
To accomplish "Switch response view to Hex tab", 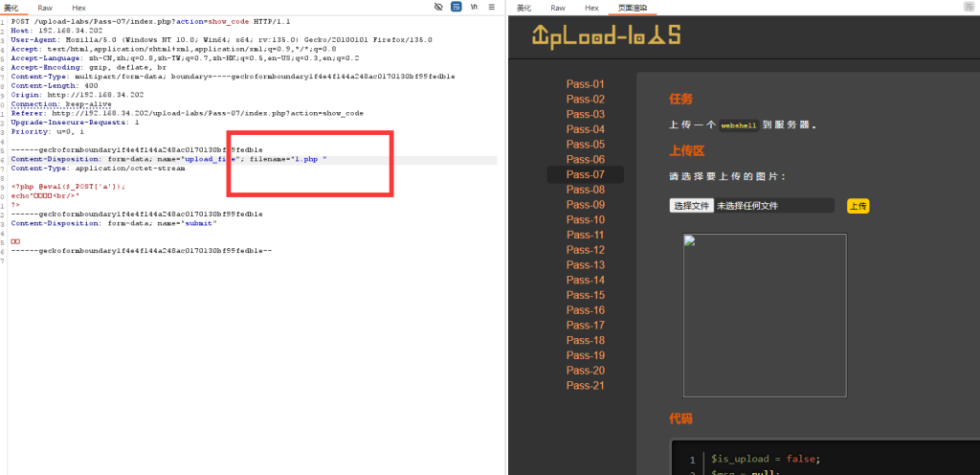I will point(591,8).
